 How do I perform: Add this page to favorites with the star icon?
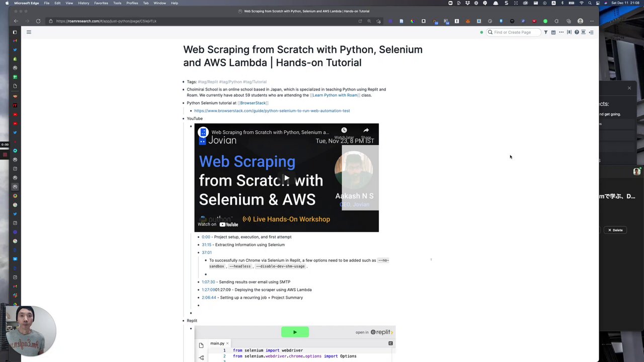[x=378, y=21]
